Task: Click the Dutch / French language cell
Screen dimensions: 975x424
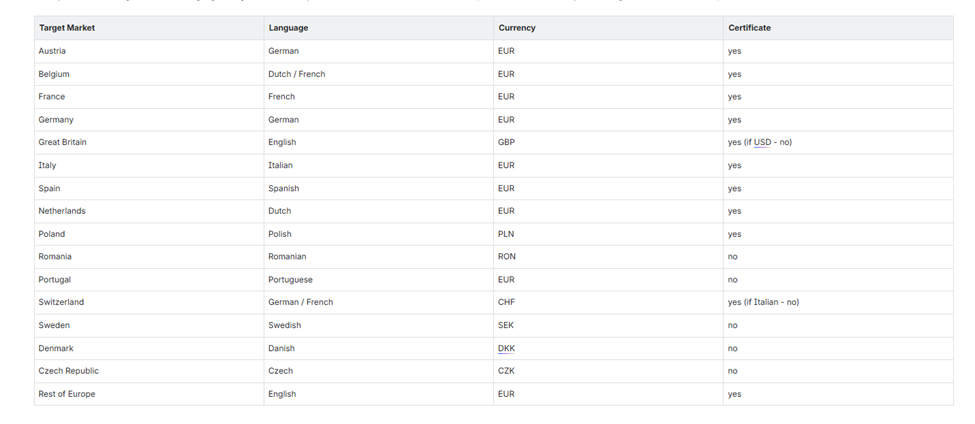Action: pos(296,74)
